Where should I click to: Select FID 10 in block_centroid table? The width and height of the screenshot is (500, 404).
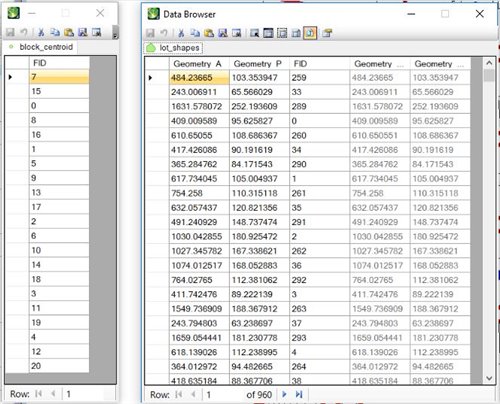pyautogui.click(x=59, y=250)
